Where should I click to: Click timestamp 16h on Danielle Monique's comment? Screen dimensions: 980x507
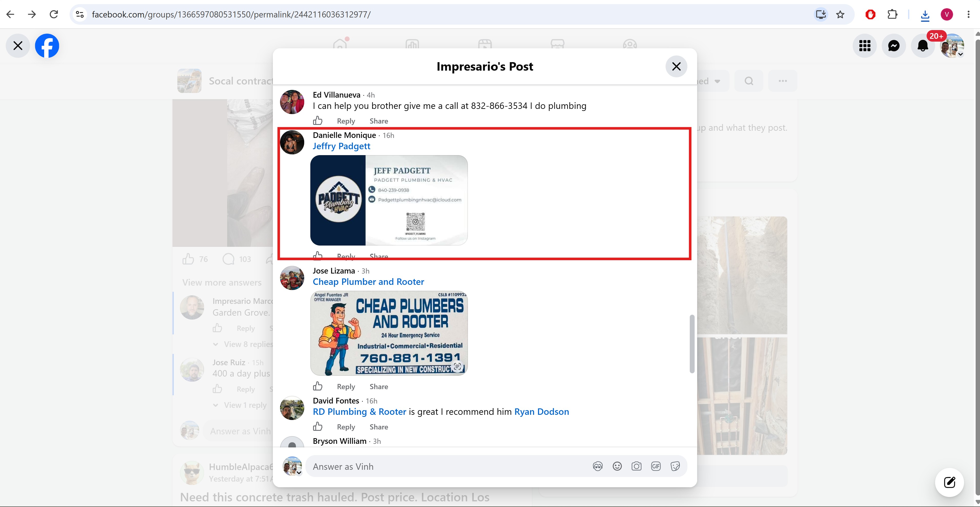click(388, 136)
